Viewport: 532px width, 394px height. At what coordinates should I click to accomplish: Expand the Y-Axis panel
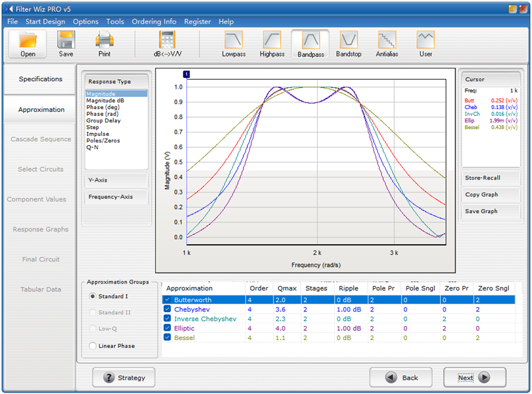(116, 180)
